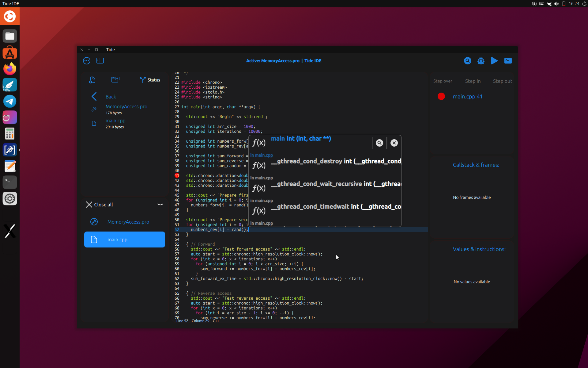Select main.cpp in the open files list
588x368 pixels.
tap(124, 240)
